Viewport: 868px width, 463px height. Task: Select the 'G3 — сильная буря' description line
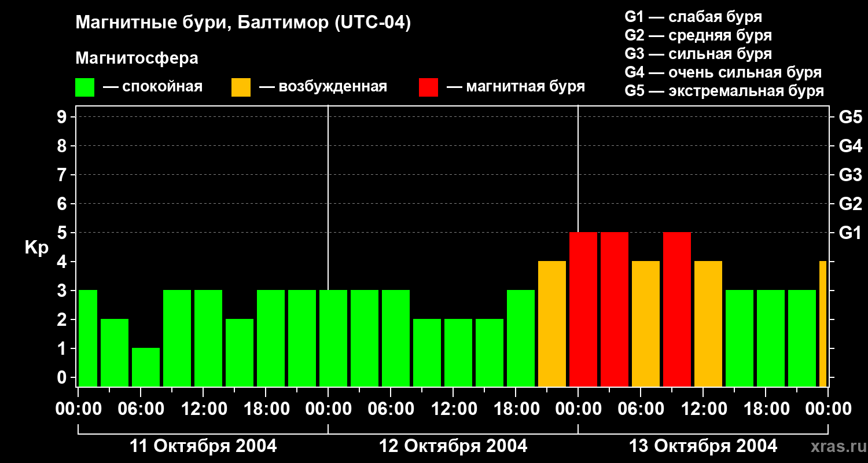698,54
